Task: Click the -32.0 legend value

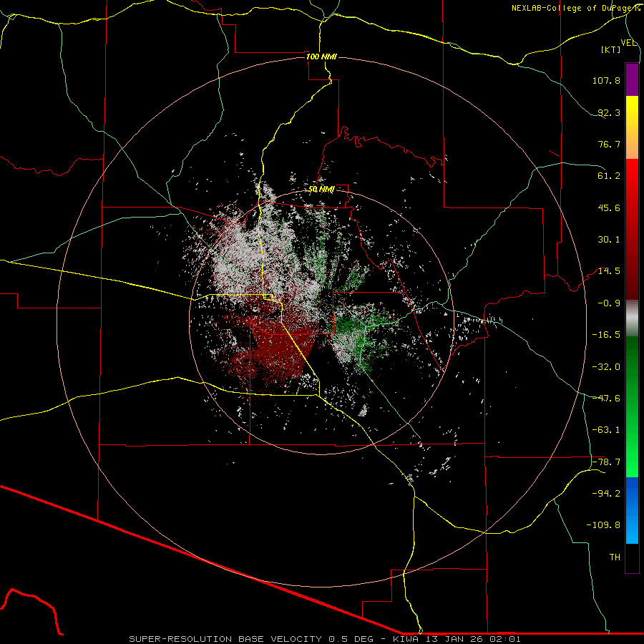Action: click(x=606, y=367)
